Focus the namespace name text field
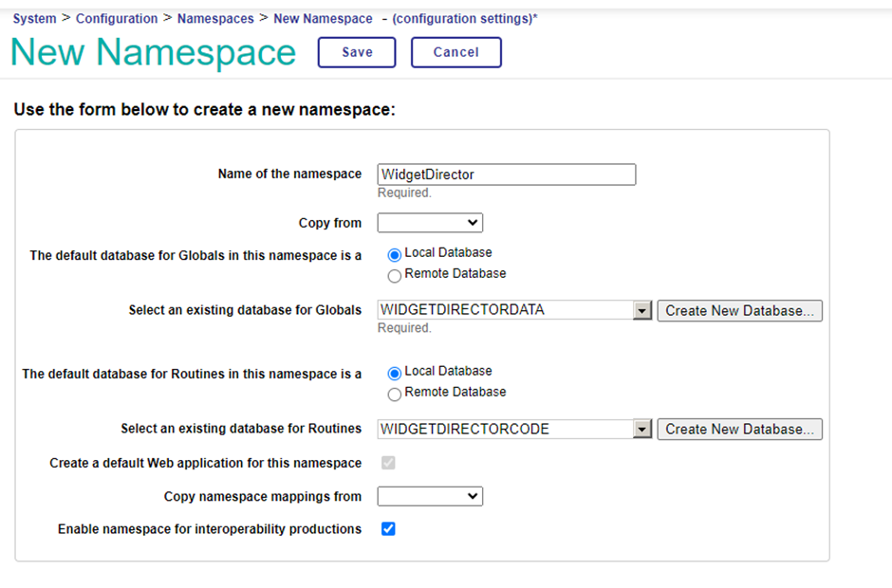Viewport: 892px width, 588px height. pos(506,175)
